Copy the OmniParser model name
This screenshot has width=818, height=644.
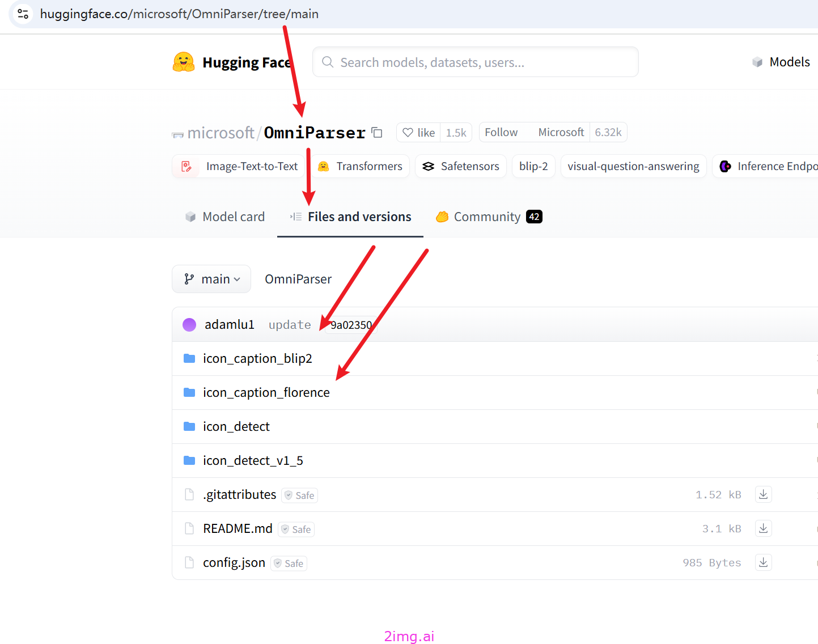click(376, 132)
